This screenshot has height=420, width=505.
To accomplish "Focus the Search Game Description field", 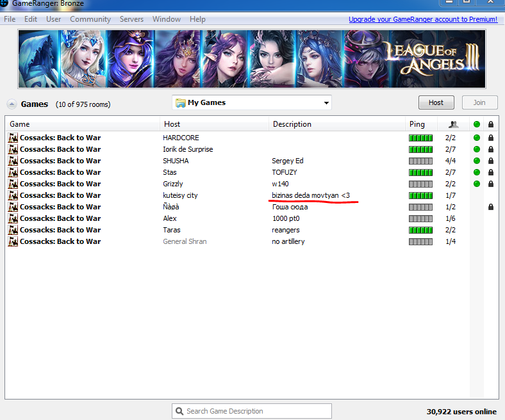I will [x=251, y=411].
